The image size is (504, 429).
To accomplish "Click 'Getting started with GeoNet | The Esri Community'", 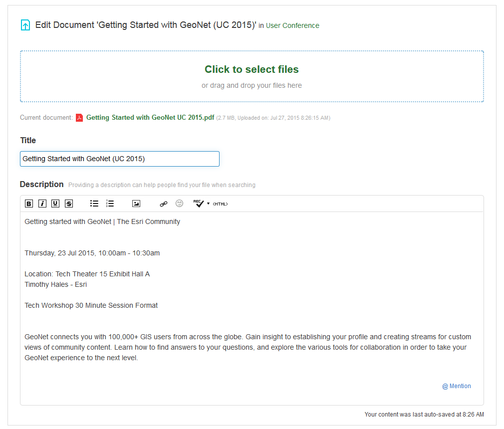I will [102, 221].
